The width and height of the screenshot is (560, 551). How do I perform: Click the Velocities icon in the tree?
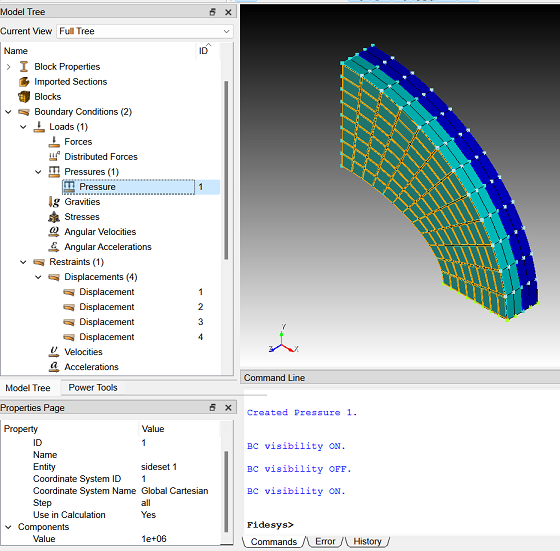[54, 352]
